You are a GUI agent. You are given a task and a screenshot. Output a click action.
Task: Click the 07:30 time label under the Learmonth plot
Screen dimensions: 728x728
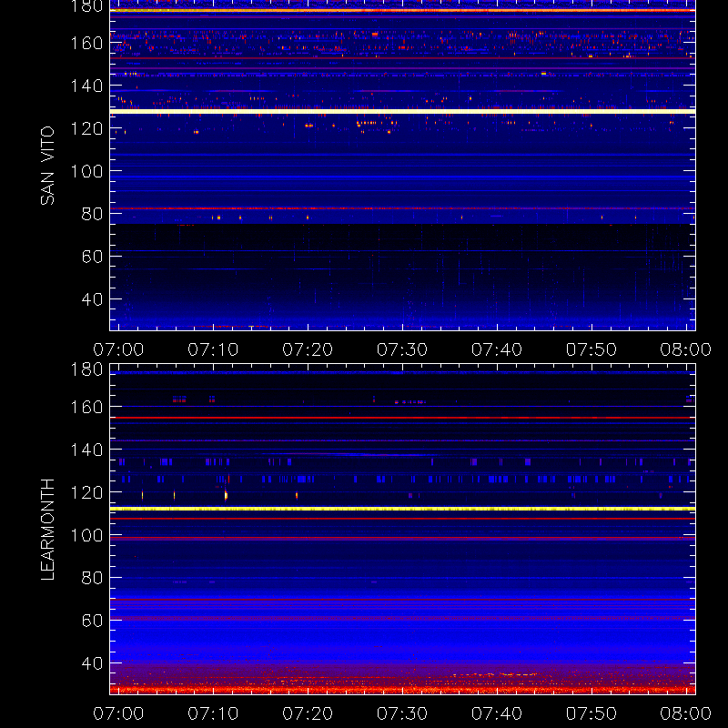[x=402, y=713]
